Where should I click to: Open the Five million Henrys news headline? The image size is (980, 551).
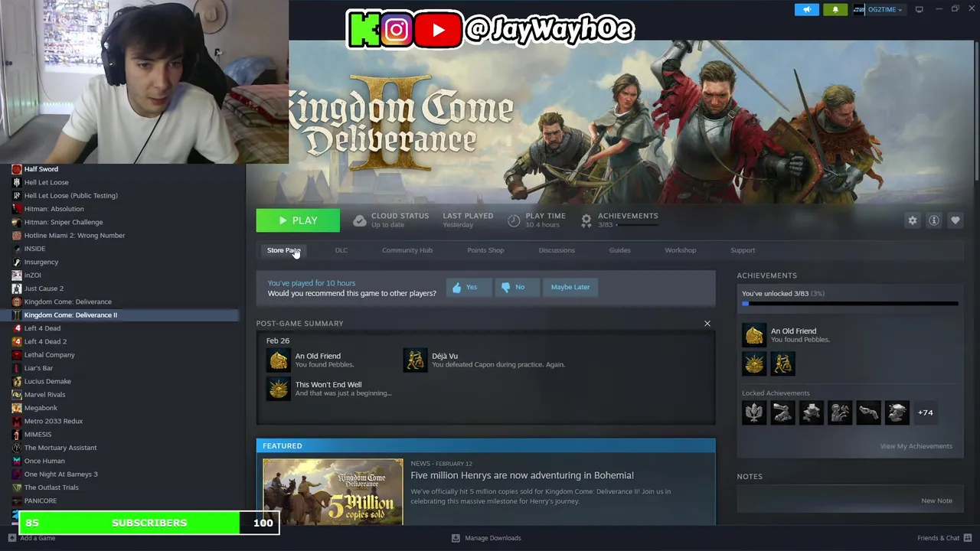[522, 475]
